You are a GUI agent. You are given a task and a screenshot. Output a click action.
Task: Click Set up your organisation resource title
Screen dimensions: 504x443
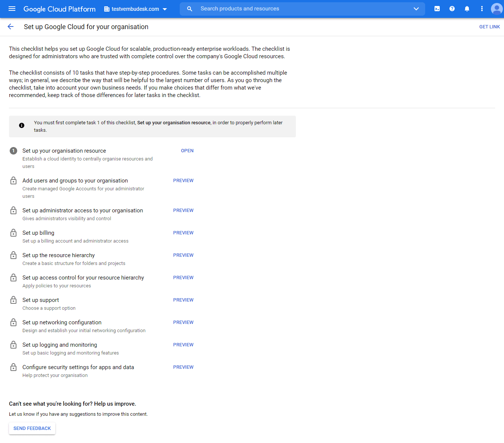(x=64, y=151)
